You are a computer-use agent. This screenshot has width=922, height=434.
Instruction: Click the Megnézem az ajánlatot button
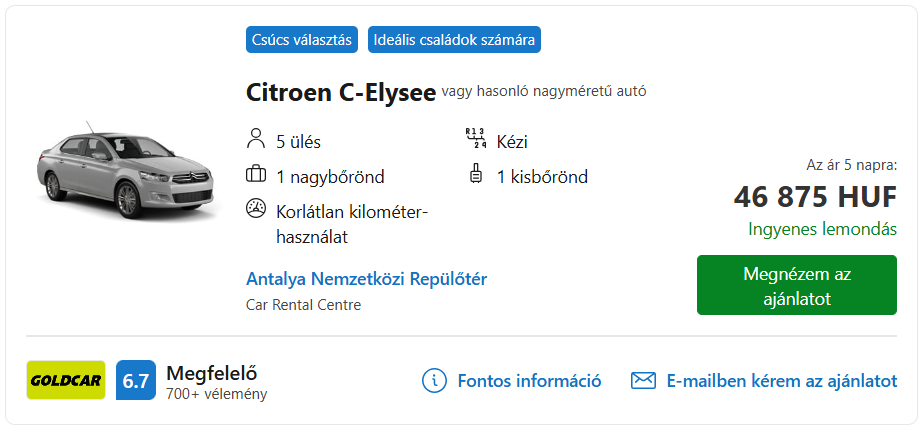point(797,285)
